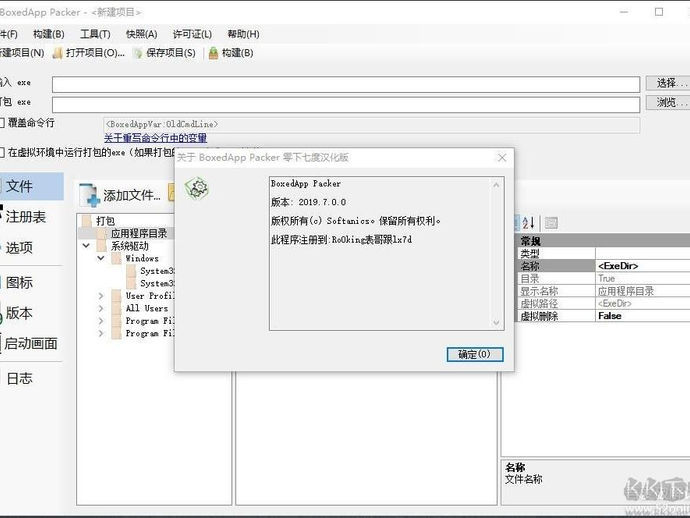Open the 构建(B) menu
690x518 pixels.
(48, 34)
